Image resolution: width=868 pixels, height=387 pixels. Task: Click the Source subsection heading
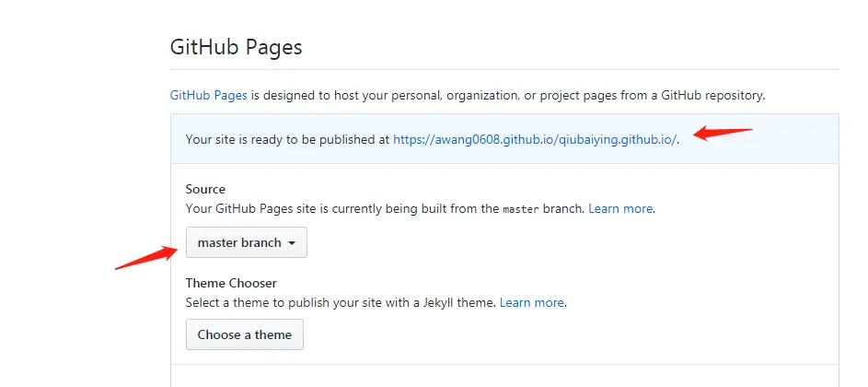205,189
